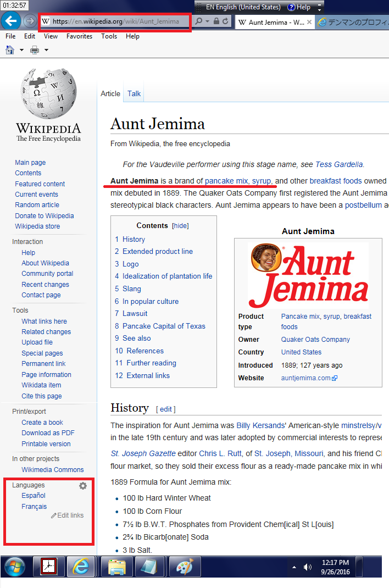Click Internet Explorer taskbar icon
Screen dimensions: 389x588
(81, 566)
